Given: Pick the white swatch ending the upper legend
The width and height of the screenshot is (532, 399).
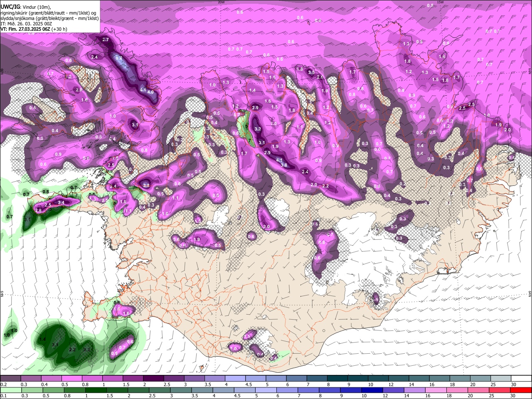Looking at the screenshot, I should coord(521,378).
